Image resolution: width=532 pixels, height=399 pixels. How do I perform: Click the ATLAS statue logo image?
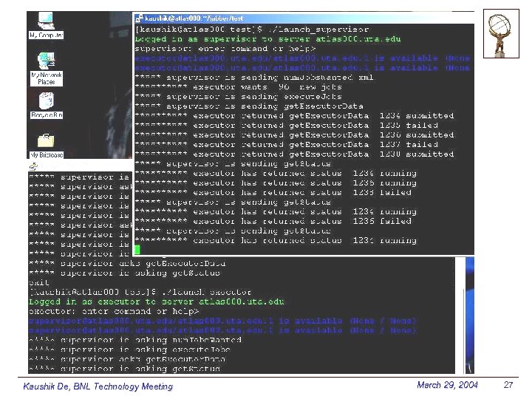click(x=501, y=33)
